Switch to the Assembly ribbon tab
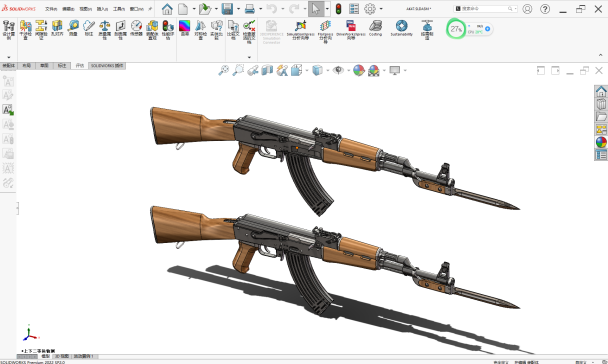608x364 pixels. tap(9, 66)
